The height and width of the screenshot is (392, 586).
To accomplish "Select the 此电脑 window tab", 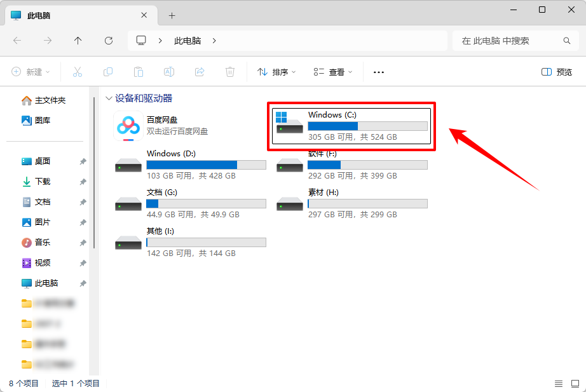I will point(81,15).
